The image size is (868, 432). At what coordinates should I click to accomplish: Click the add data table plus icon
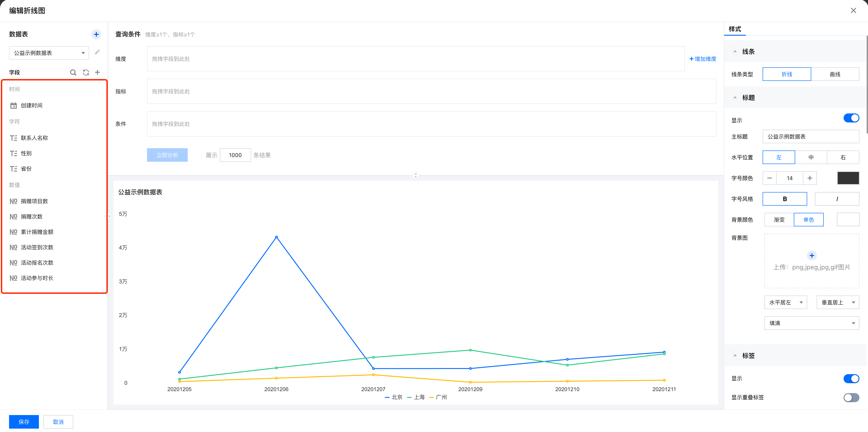click(x=96, y=34)
